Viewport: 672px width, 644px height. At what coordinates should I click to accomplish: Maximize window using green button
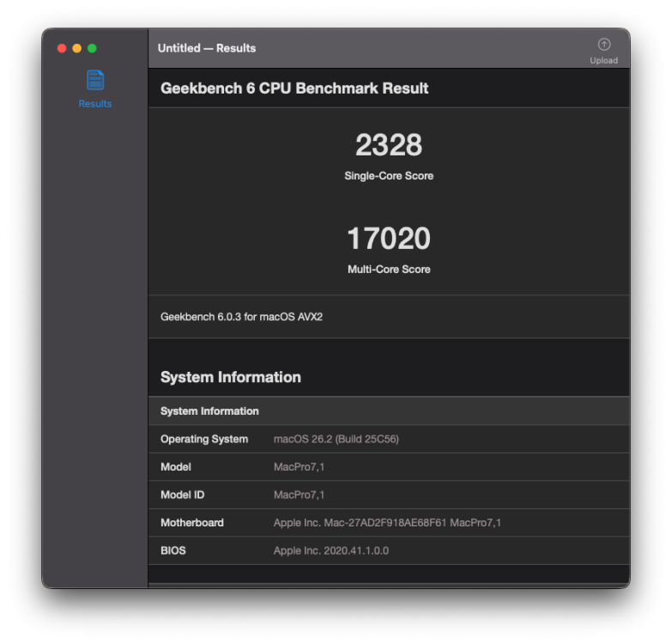click(92, 48)
